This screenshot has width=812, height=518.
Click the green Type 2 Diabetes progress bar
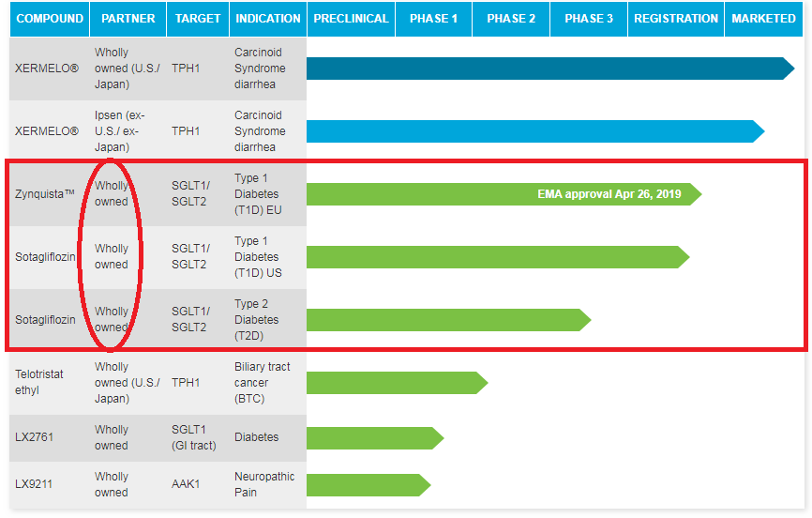(x=447, y=320)
